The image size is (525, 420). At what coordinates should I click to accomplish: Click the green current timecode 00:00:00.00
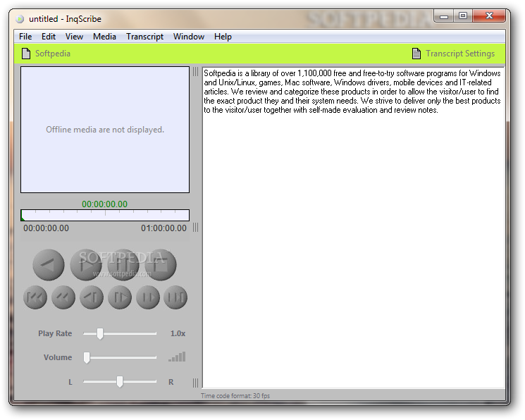click(x=104, y=204)
